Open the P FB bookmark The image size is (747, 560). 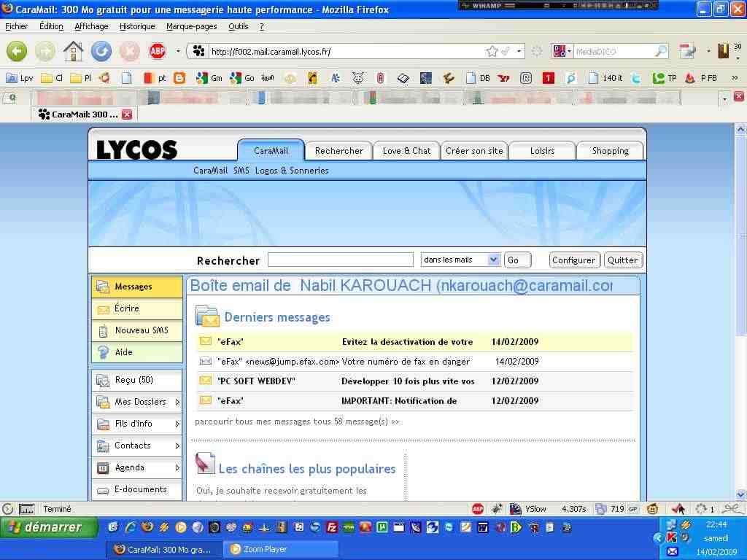pyautogui.click(x=701, y=77)
